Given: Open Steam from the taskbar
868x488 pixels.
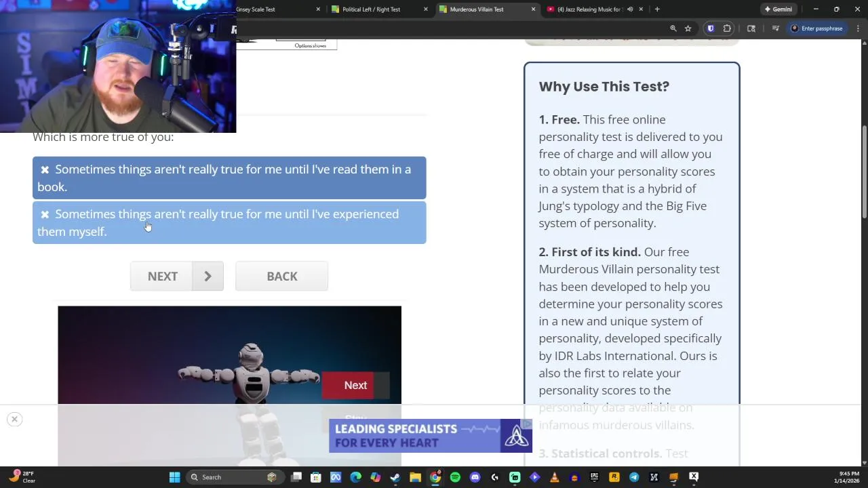Looking at the screenshot, I should tap(395, 477).
